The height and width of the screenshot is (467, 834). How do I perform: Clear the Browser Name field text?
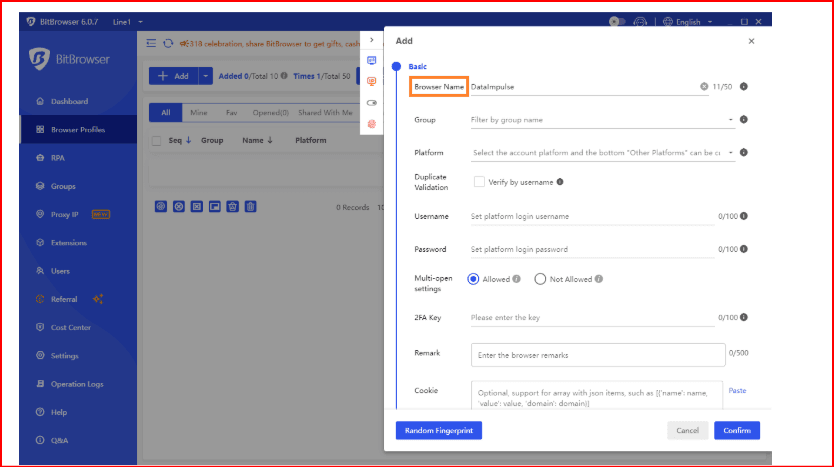click(703, 87)
